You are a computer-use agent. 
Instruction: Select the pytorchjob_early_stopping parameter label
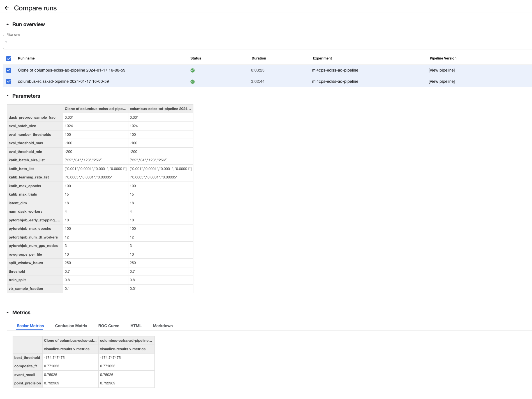pyautogui.click(x=34, y=220)
